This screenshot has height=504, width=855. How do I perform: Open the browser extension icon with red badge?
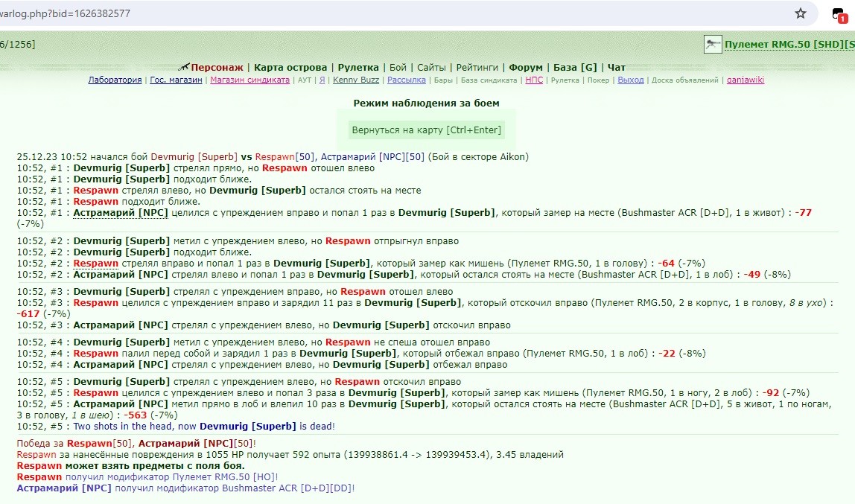pyautogui.click(x=840, y=14)
